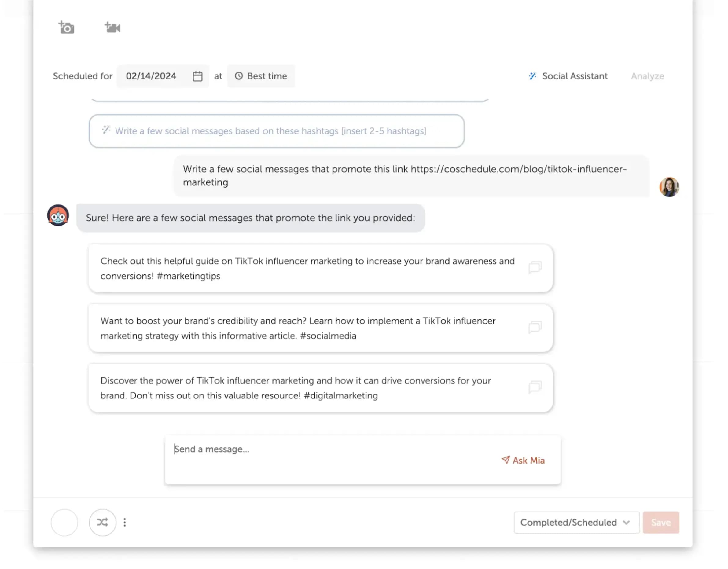Click the copy icon on the #socialmedia message
Viewport: 728px width, 569px height.
click(x=535, y=328)
